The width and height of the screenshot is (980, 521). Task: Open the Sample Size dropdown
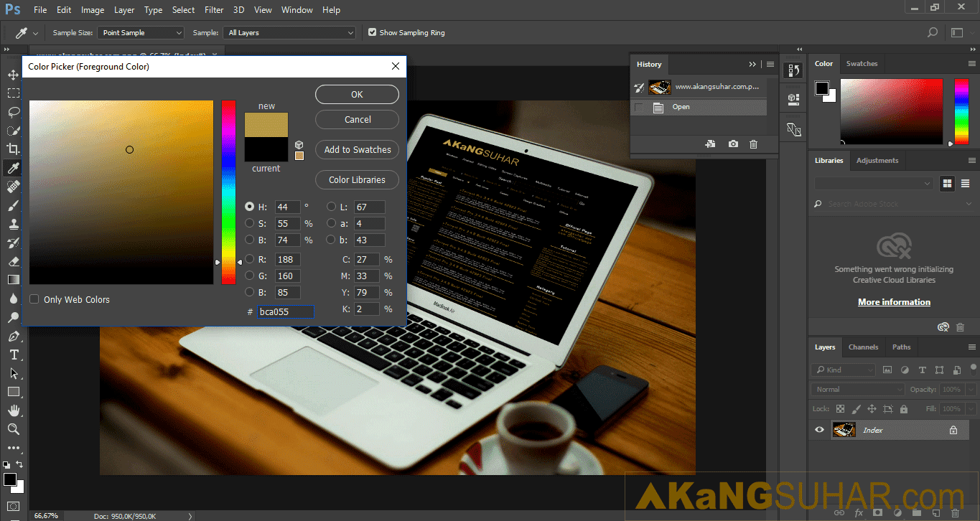coord(141,32)
